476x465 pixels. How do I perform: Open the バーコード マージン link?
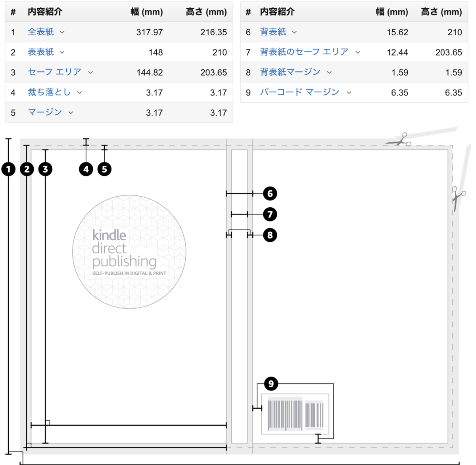pyautogui.click(x=300, y=92)
